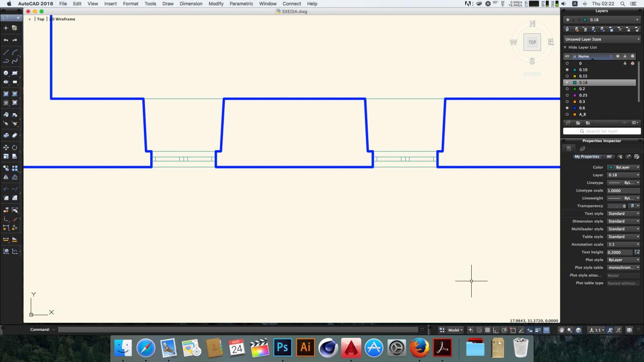This screenshot has height=362, width=644.
Task: Click the color swatch of layer 0.3
Action: pos(575,101)
